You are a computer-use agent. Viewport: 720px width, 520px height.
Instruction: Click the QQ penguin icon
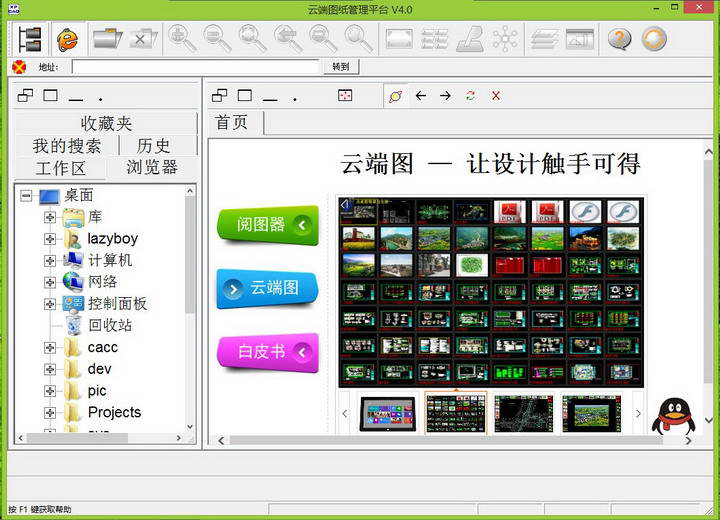coord(672,415)
